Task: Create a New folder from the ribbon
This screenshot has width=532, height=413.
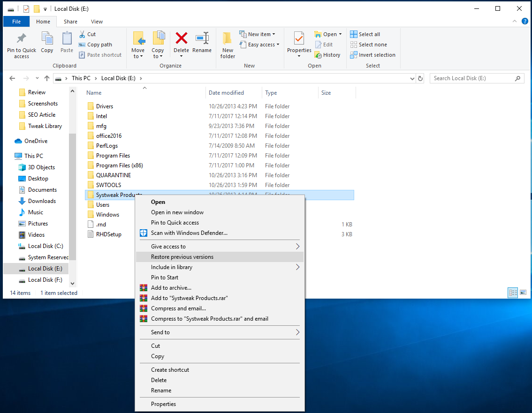Action: 228,45
